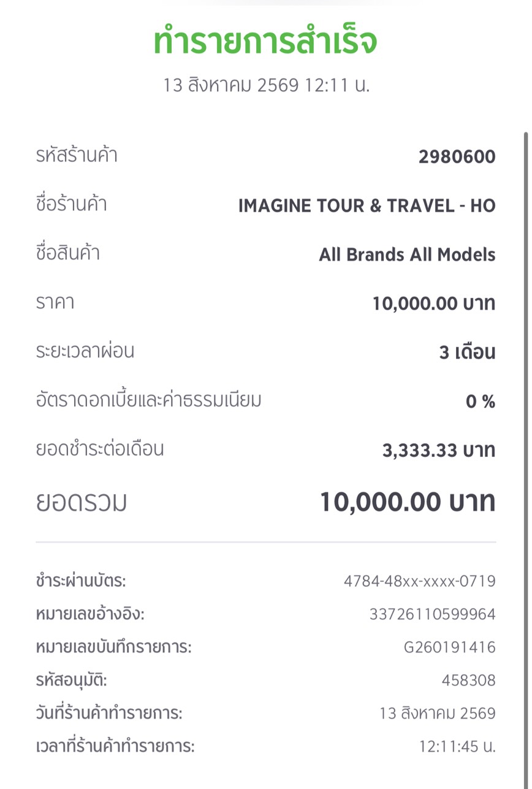
Task: Click the transaction record number G260191416
Action: pos(449,647)
